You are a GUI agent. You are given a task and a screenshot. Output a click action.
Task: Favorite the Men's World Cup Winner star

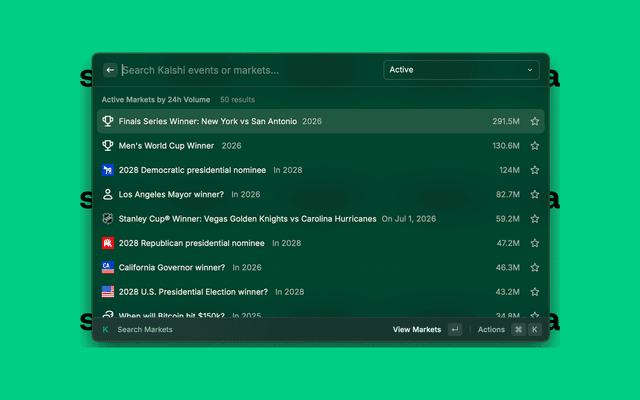click(x=535, y=146)
